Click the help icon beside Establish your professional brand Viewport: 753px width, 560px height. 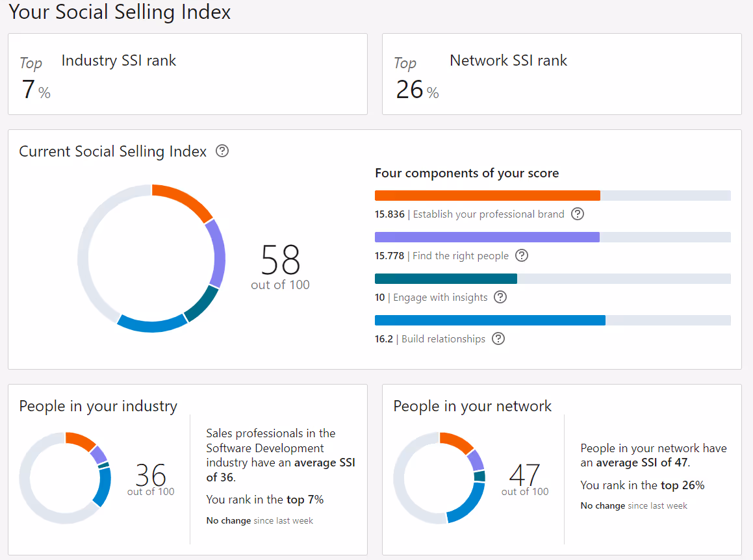click(577, 214)
